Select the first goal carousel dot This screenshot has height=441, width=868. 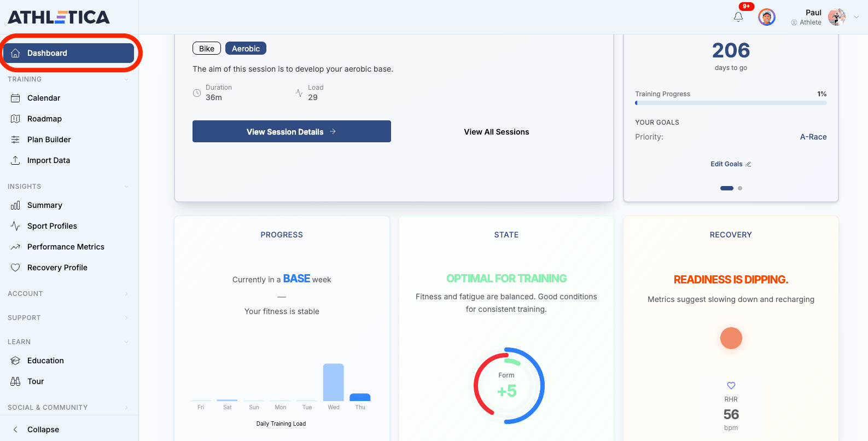(726, 188)
